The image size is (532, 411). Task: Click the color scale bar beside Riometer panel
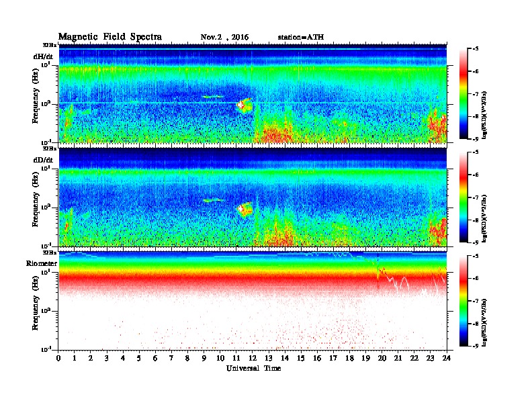(x=463, y=301)
